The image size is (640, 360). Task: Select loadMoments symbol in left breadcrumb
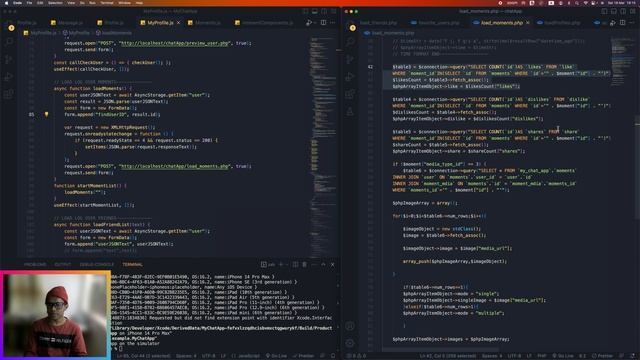pos(113,33)
